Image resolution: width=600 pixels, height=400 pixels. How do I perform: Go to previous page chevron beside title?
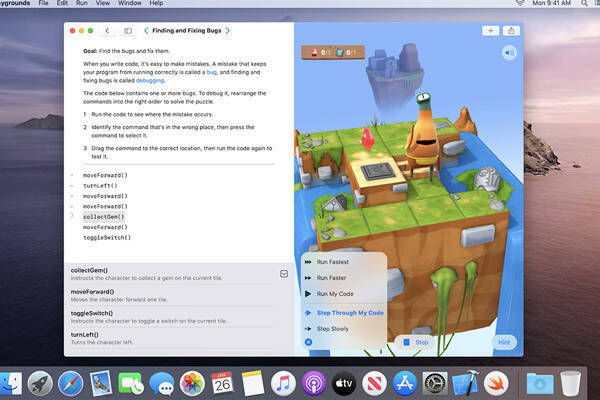(148, 31)
